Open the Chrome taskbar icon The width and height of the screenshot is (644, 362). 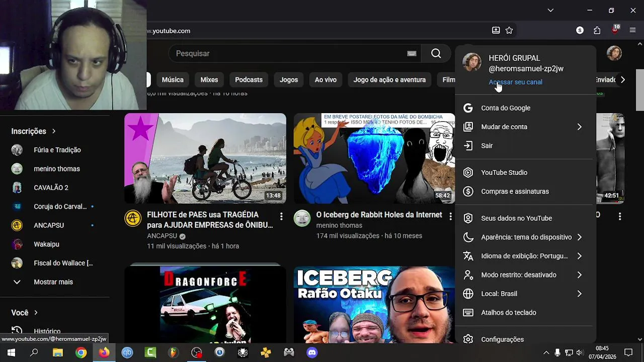click(x=81, y=353)
